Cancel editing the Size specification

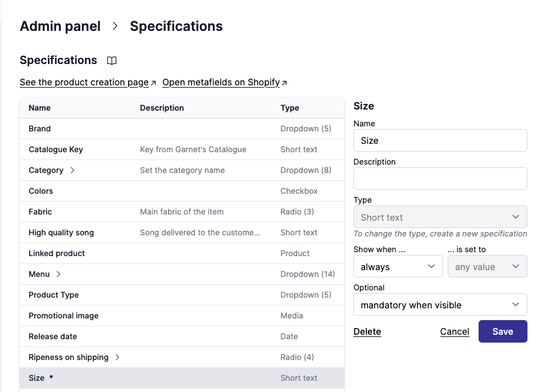click(x=454, y=331)
